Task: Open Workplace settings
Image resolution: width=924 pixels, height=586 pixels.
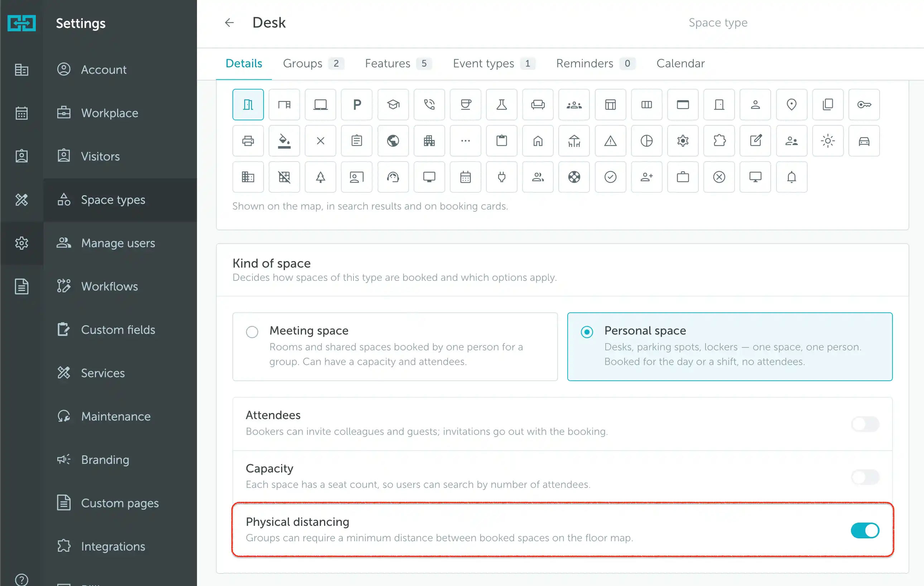Action: [120, 113]
